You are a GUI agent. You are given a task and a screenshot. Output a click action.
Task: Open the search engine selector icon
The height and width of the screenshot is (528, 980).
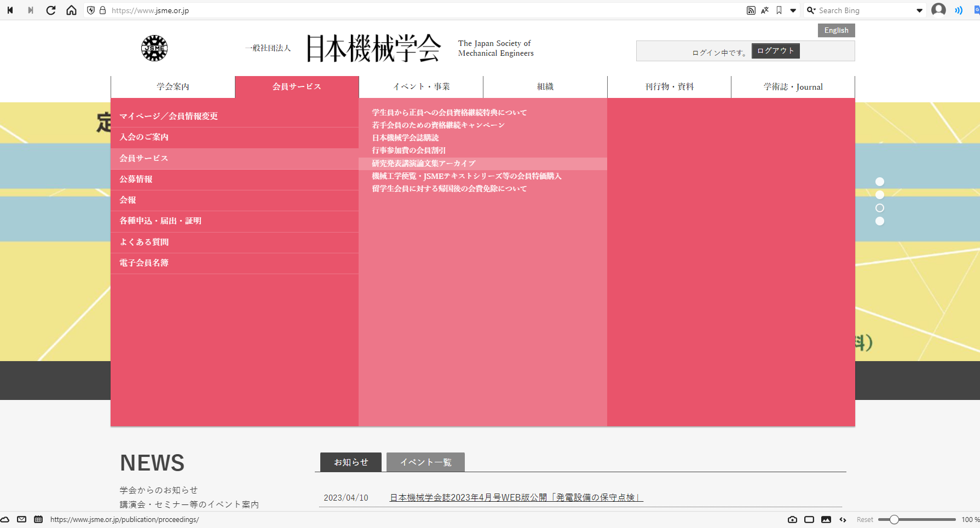[x=811, y=10]
